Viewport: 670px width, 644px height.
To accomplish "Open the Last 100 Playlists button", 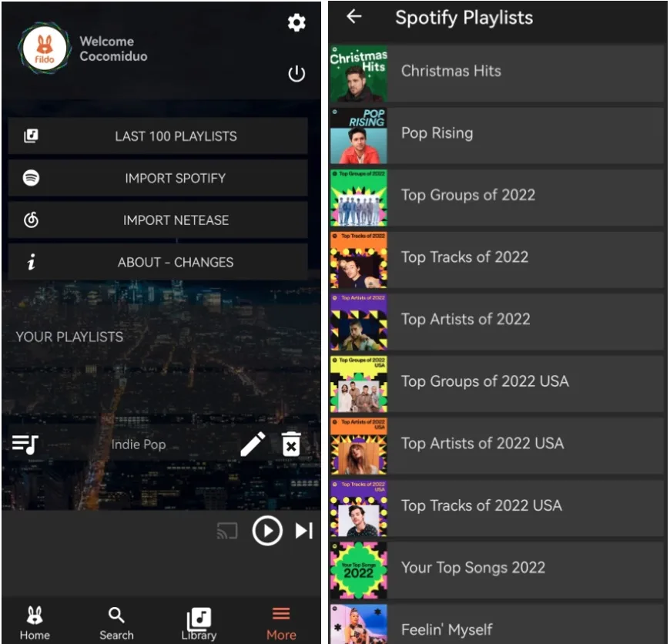I will 158,136.
